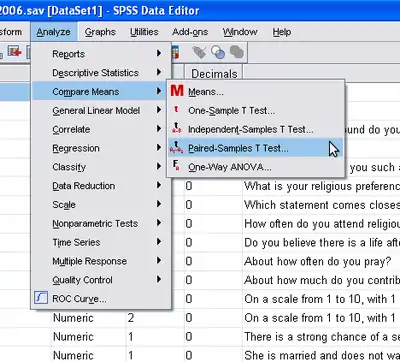The image size is (400, 362).
Task: Click the tag-shaped value labels toolbar icon
Action: click(x=199, y=52)
